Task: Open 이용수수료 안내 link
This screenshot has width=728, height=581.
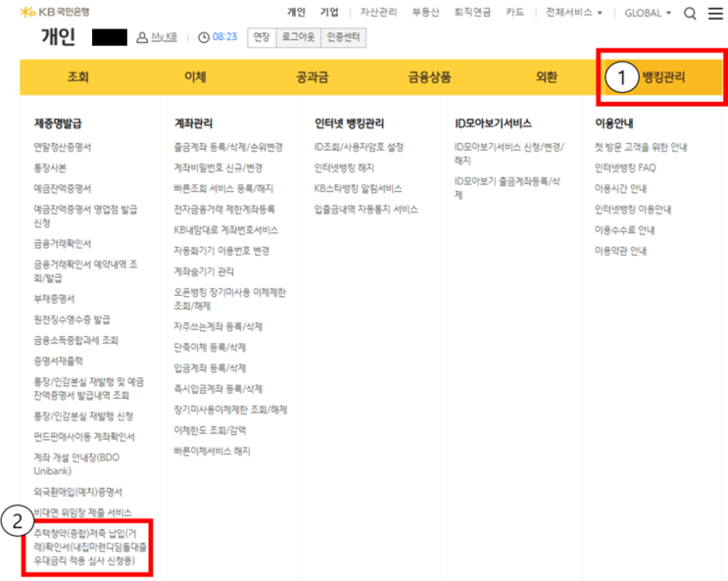Action: point(624,230)
